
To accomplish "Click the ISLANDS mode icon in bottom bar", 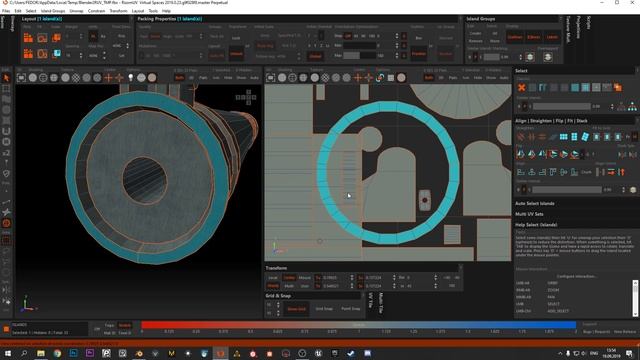I will (x=6, y=329).
